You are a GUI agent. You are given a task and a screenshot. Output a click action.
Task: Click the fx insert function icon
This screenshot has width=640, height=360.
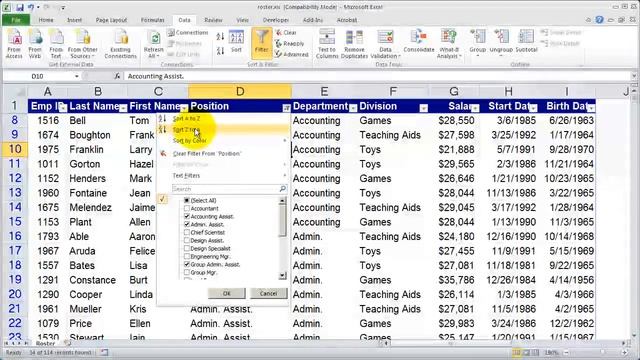[117, 76]
